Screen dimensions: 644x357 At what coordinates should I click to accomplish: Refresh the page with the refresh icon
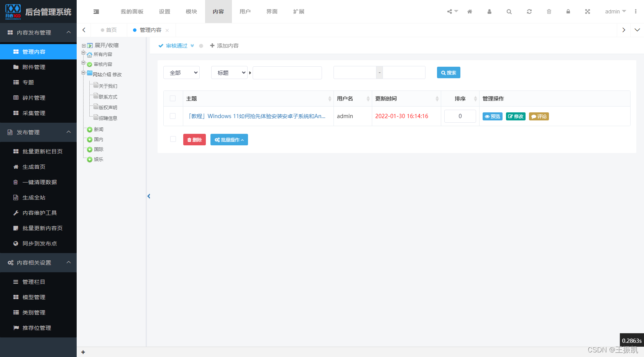click(529, 12)
